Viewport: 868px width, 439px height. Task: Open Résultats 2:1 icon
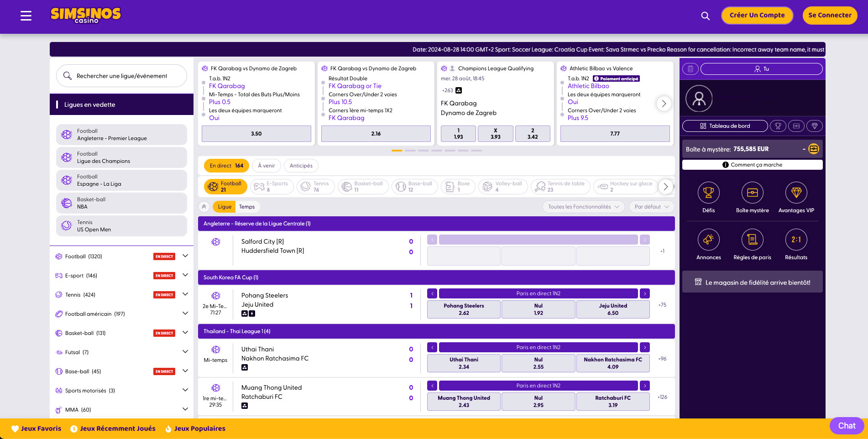pyautogui.click(x=796, y=240)
